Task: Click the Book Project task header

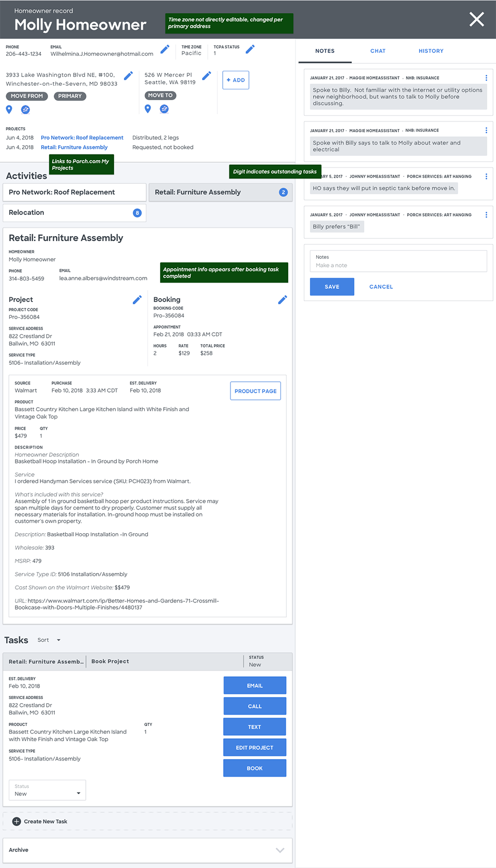Action: pos(110,661)
